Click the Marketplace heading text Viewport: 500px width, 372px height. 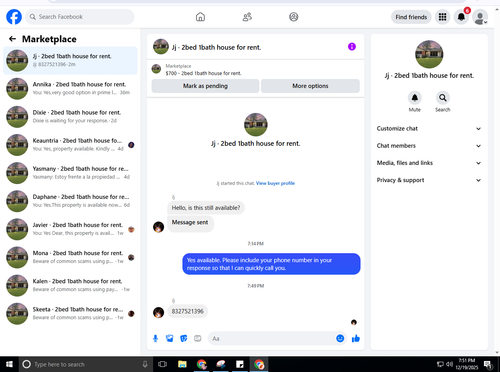click(x=49, y=39)
